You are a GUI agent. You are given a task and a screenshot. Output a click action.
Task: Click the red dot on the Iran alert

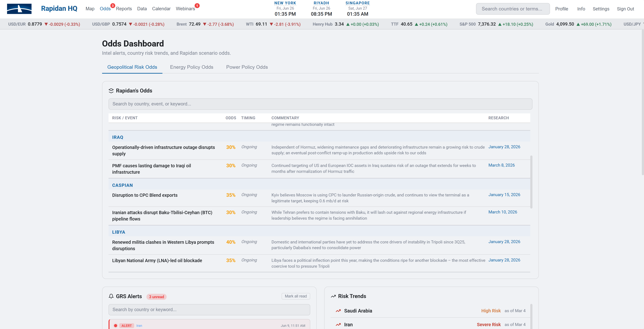click(115, 325)
